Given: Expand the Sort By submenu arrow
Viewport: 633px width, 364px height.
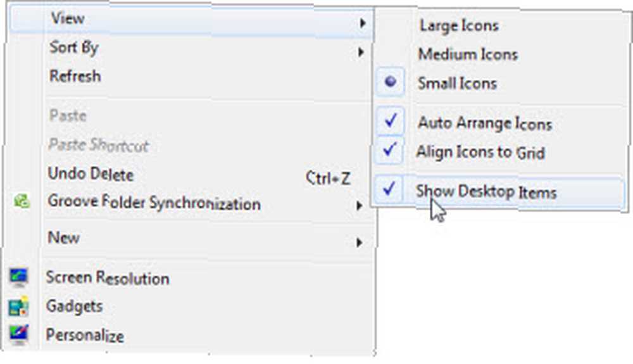Looking at the screenshot, I should [361, 52].
